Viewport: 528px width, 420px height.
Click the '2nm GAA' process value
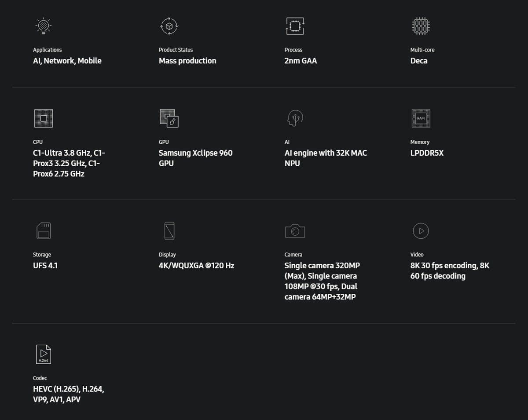point(301,61)
